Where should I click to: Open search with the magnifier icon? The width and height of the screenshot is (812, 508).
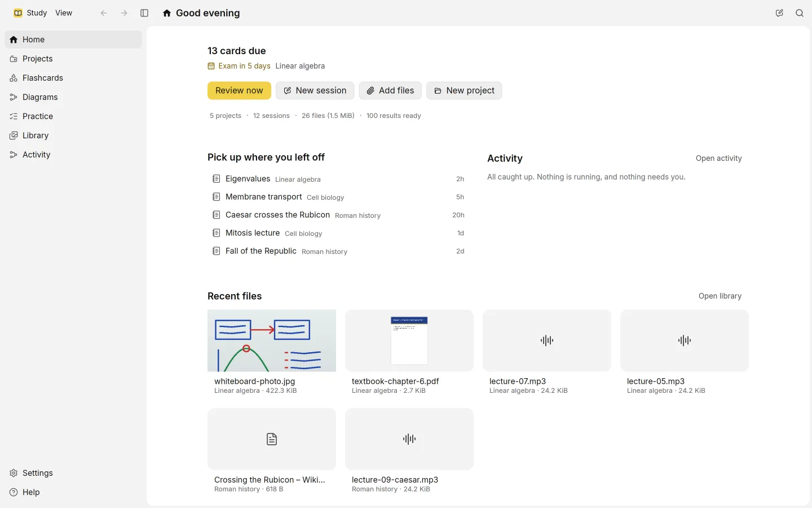800,13
